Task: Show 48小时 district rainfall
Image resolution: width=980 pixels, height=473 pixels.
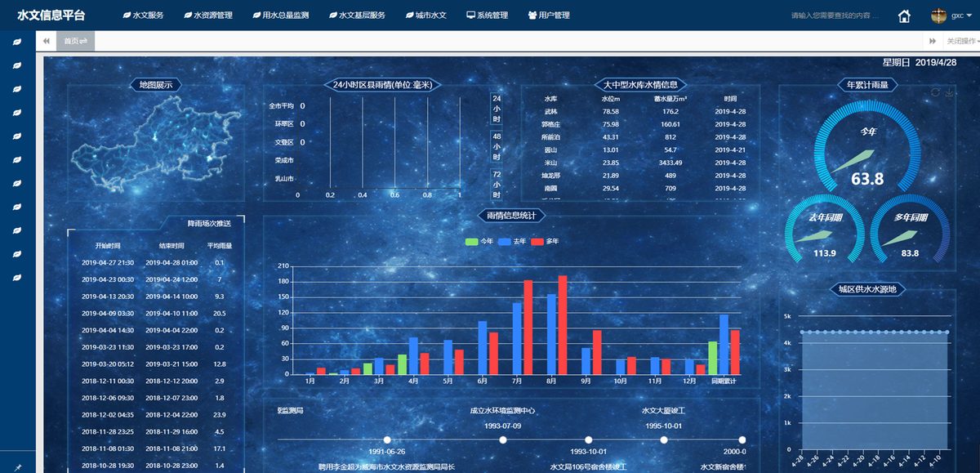Action: point(497,148)
